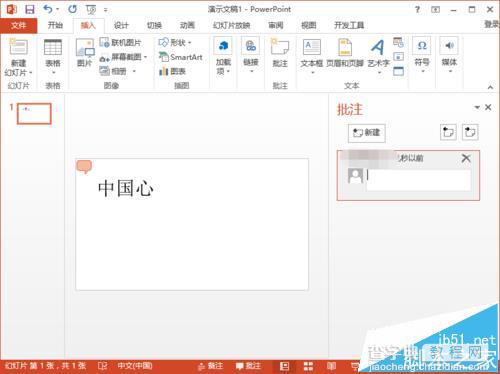This screenshot has height=374, width=500.
Task: Open PowerPoint Help (question mark)
Action: (417, 10)
